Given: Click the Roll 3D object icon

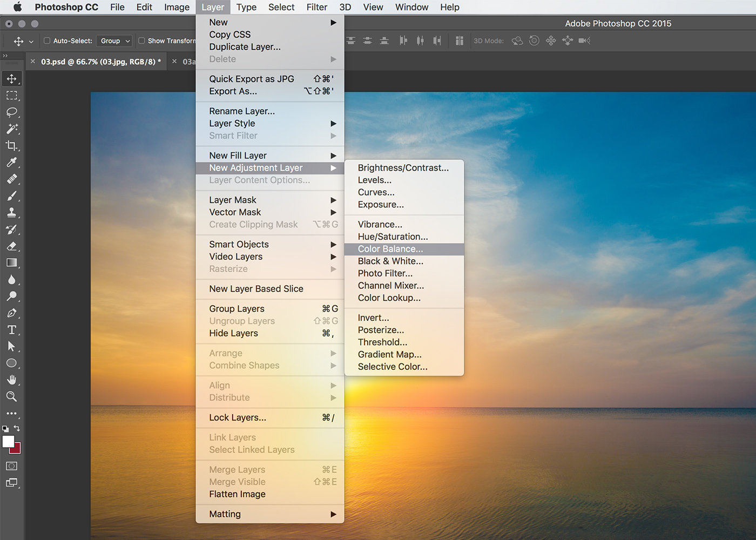Looking at the screenshot, I should (534, 40).
